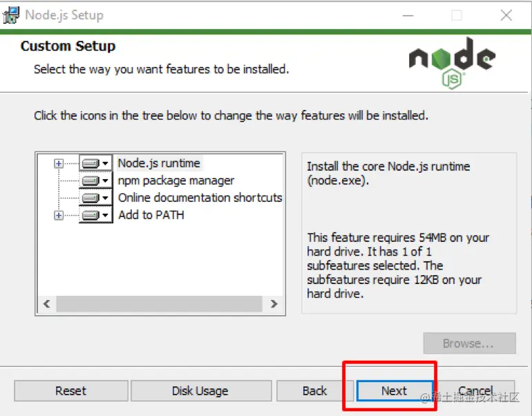Click the feature tree left scroll arrow

pyautogui.click(x=47, y=303)
